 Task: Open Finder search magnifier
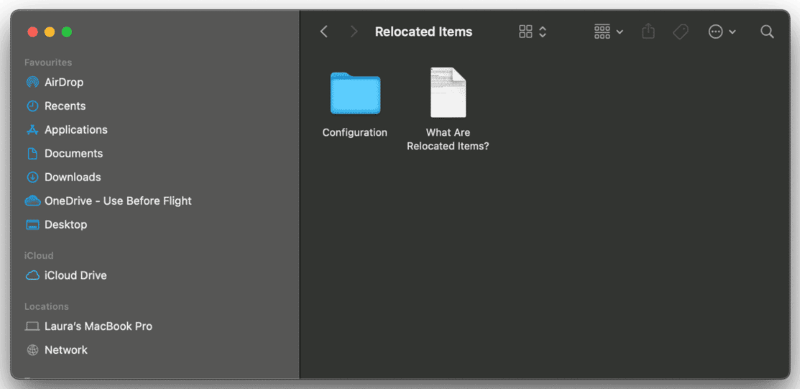(x=767, y=32)
